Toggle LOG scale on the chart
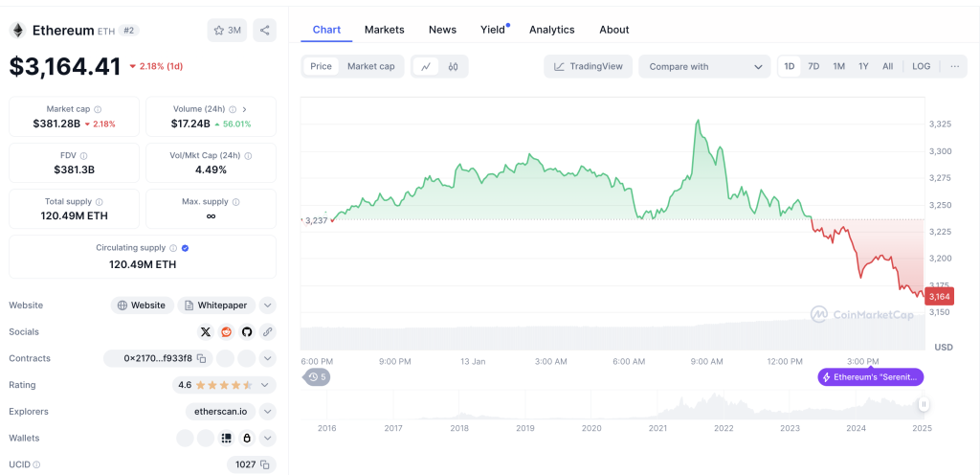980x475 pixels. tap(921, 66)
